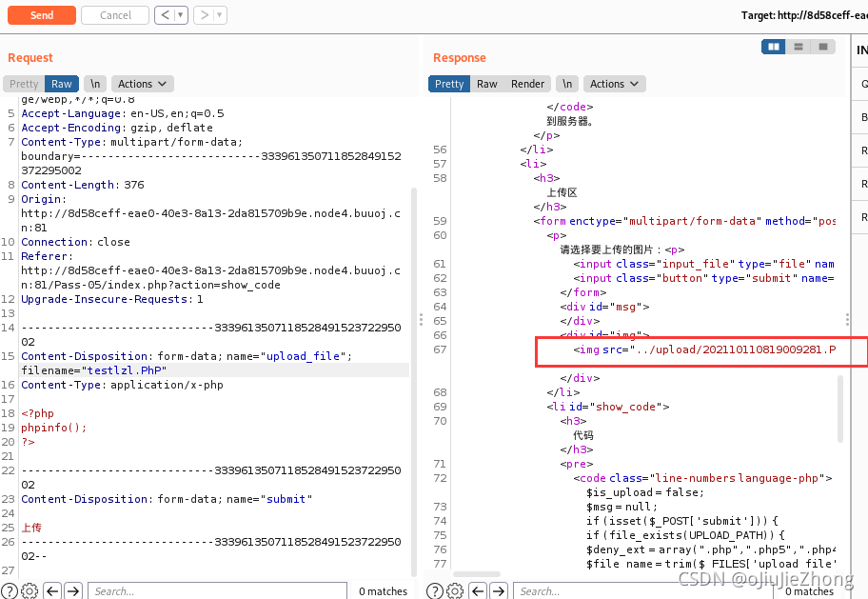Open the Response search help icon
The height and width of the screenshot is (599, 868).
435,591
